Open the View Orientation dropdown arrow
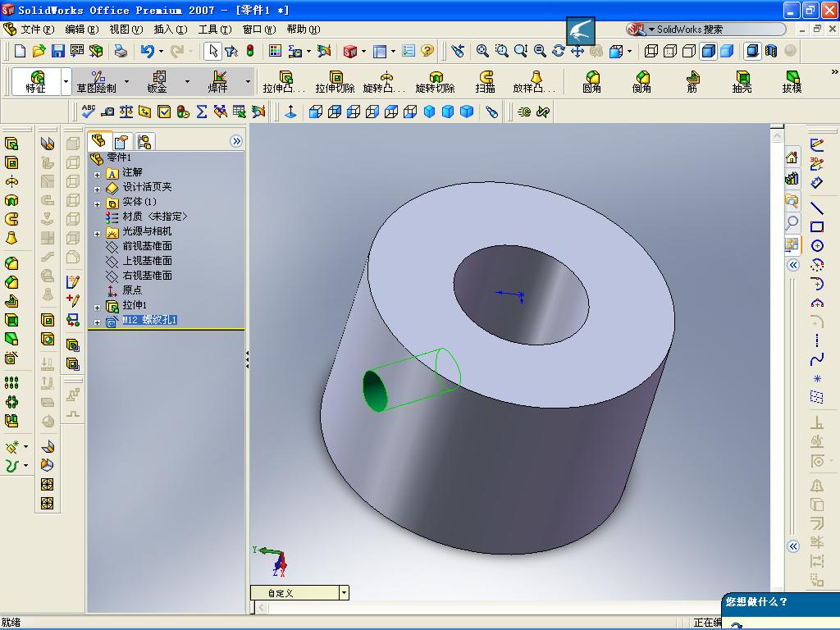The image size is (840, 630). click(x=629, y=52)
